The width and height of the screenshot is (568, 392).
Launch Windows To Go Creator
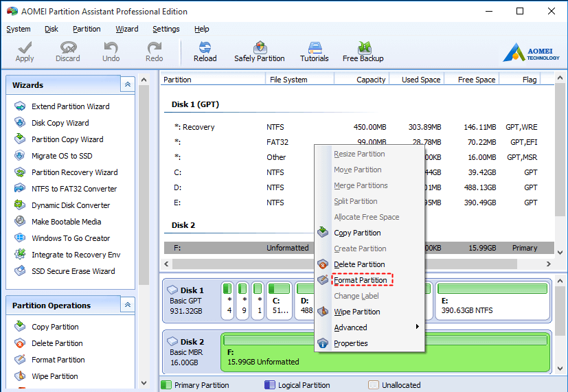pyautogui.click(x=71, y=238)
